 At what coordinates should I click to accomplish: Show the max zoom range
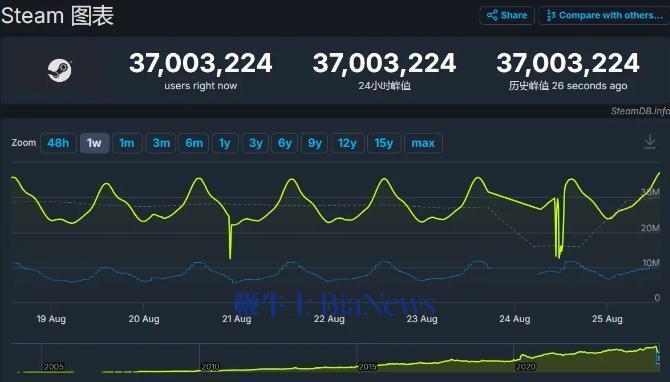coord(423,143)
